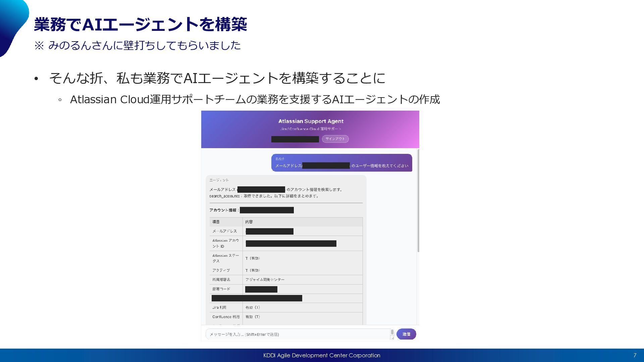Click the Atlassian Support Agent header title

point(311,121)
